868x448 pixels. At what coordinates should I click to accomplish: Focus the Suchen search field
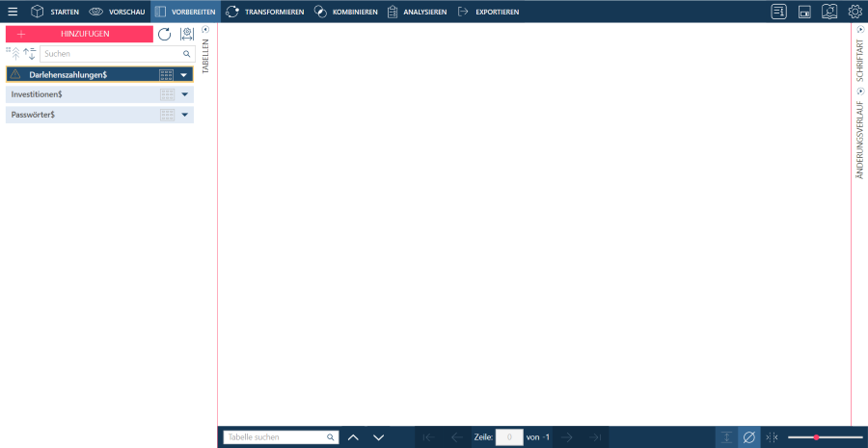118,54
